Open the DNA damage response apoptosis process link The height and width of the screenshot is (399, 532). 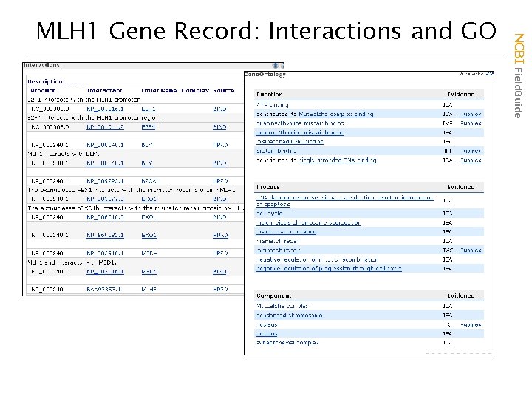click(345, 200)
